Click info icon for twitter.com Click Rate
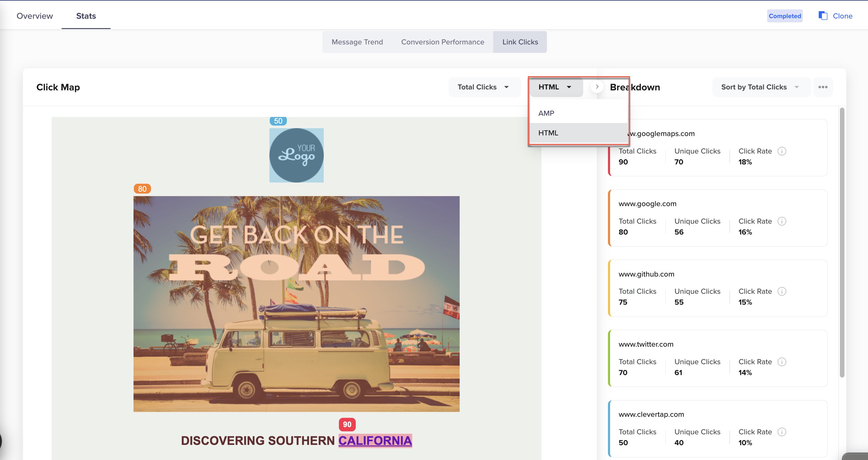 [x=782, y=361]
